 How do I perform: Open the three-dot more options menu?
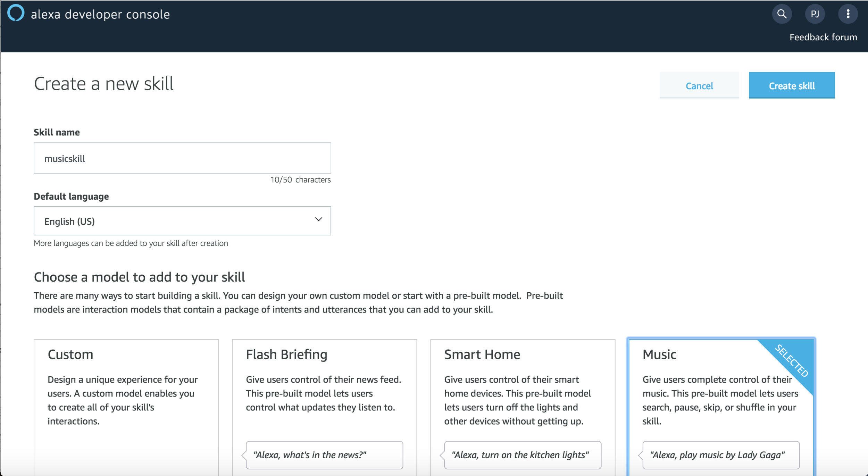click(848, 14)
